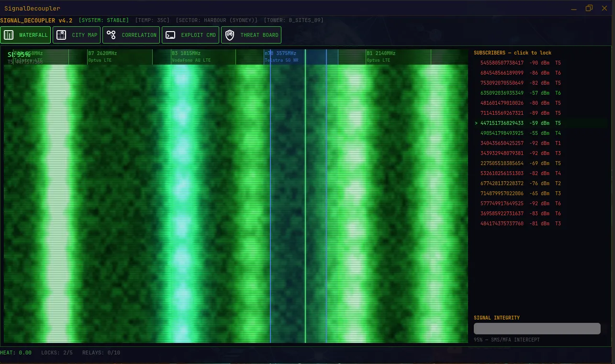Click the TOWER: B_SITES_89 label

coord(294,20)
